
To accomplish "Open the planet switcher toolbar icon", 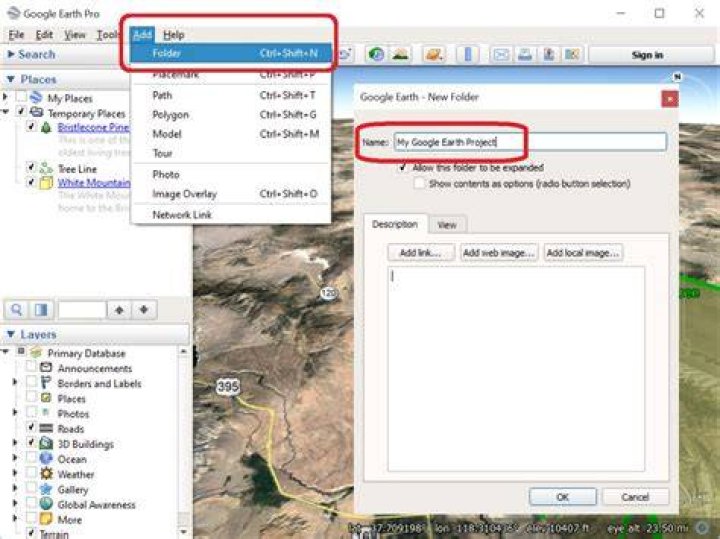I will click(x=434, y=55).
